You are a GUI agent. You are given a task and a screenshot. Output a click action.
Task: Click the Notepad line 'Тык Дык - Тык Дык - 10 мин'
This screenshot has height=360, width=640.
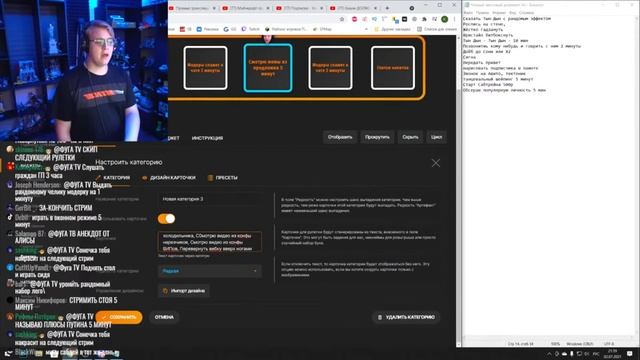[496, 40]
